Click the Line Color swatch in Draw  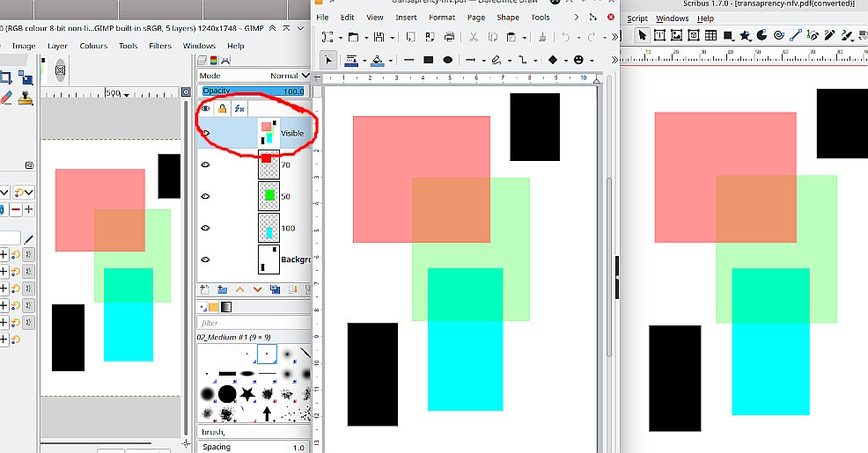click(x=351, y=60)
